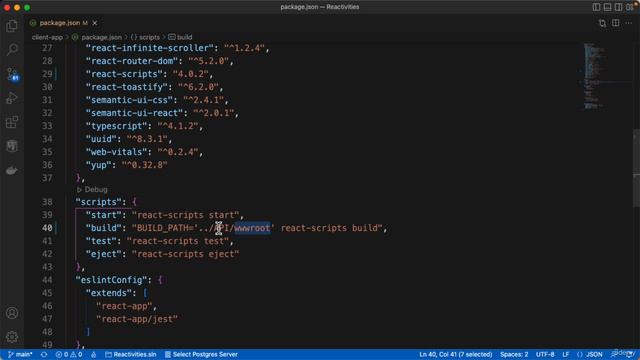This screenshot has height=360, width=640.
Task: Open errors and warnings count in status bar
Action: [69, 354]
